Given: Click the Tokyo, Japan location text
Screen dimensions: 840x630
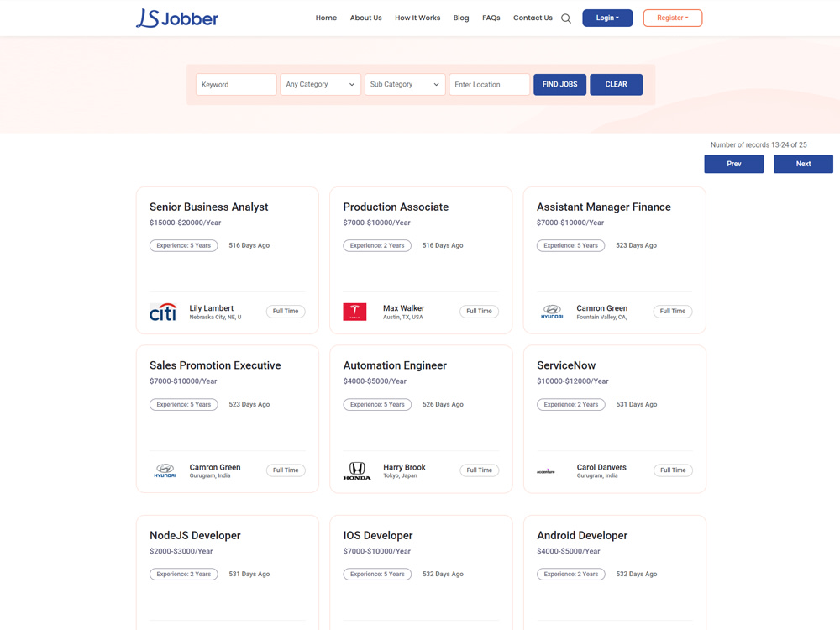Looking at the screenshot, I should pyautogui.click(x=400, y=475).
